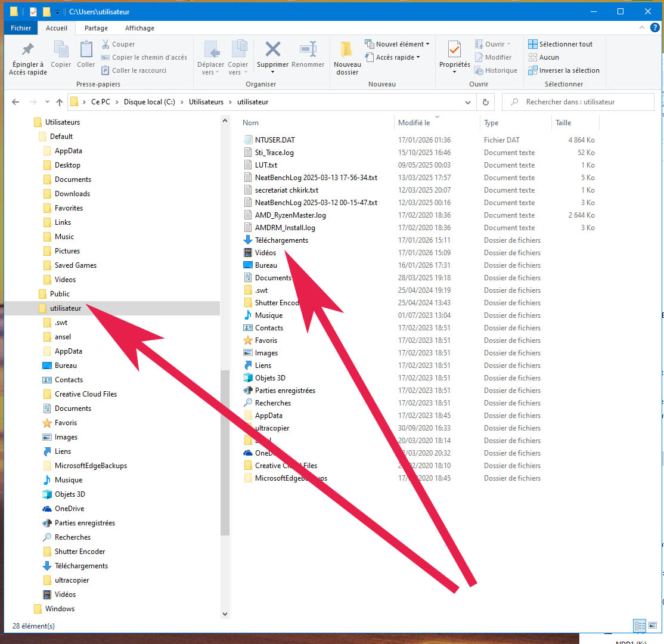
Task: Go up one folder level arrow
Action: click(60, 102)
